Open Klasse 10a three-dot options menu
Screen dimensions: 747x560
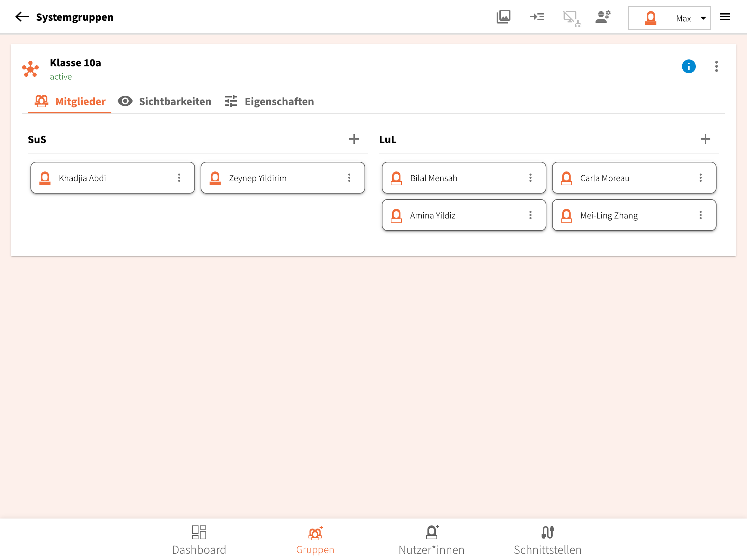click(716, 66)
